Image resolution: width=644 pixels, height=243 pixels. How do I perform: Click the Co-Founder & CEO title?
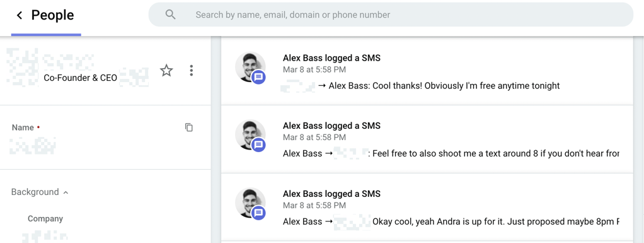click(x=81, y=78)
